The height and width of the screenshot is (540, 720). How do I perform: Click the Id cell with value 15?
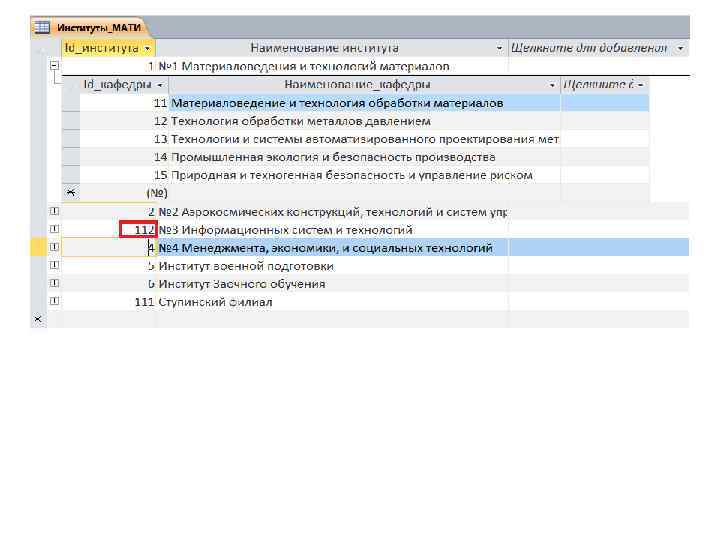pyautogui.click(x=124, y=175)
